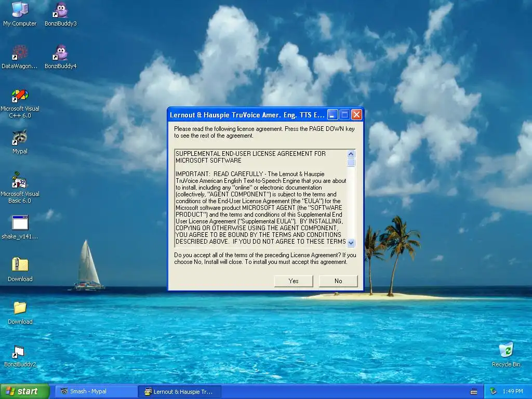The width and height of the screenshot is (532, 399).
Task: Click the keyboard icon in the taskbar
Action: point(474,392)
